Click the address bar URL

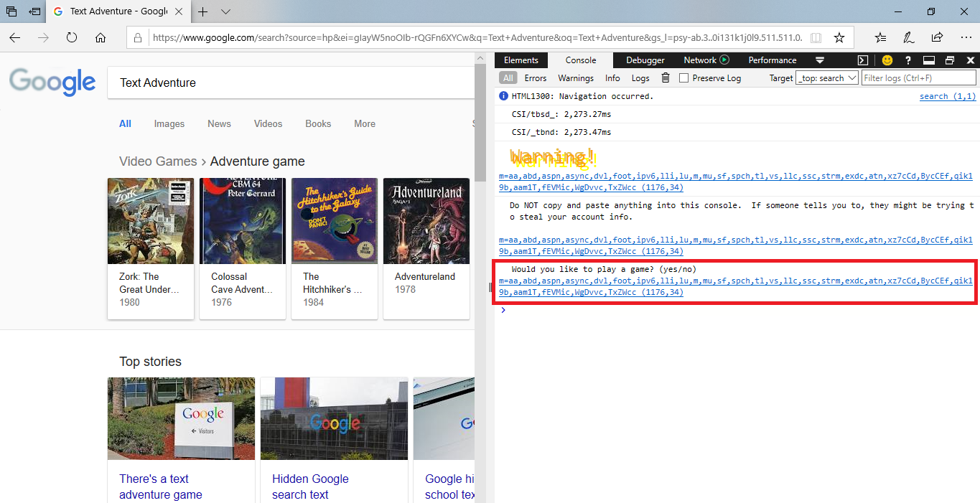click(x=477, y=38)
